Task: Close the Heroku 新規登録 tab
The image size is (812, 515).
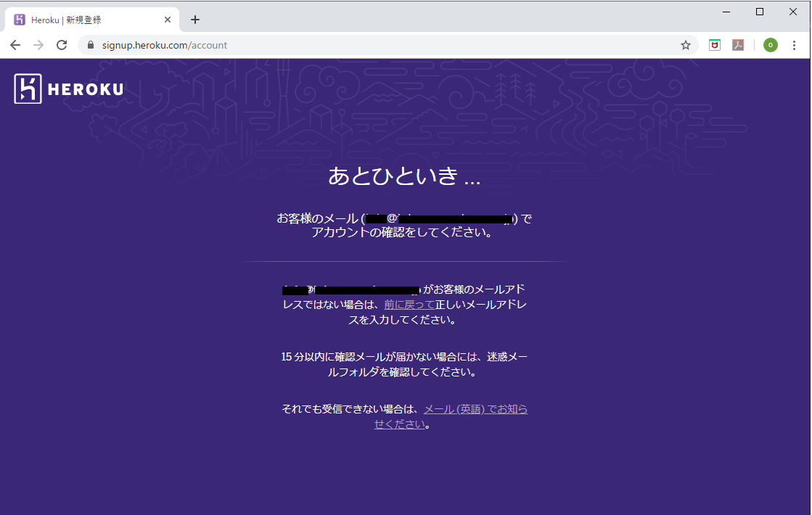Action: (x=168, y=20)
